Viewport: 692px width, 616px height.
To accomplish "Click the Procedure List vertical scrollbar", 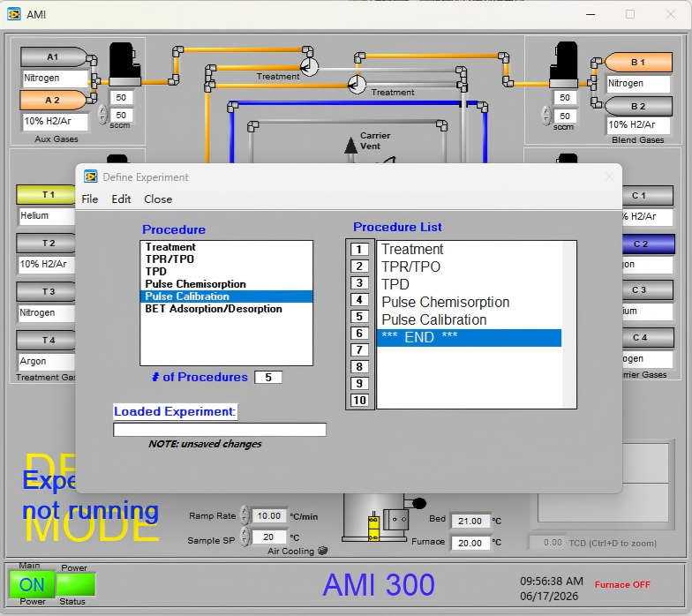I will tap(568, 325).
